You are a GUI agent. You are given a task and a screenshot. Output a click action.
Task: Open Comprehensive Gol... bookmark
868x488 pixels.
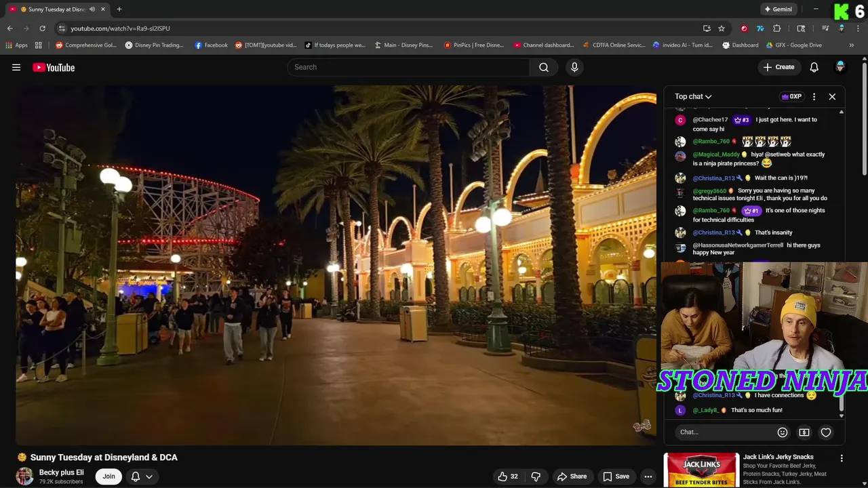pyautogui.click(x=86, y=45)
